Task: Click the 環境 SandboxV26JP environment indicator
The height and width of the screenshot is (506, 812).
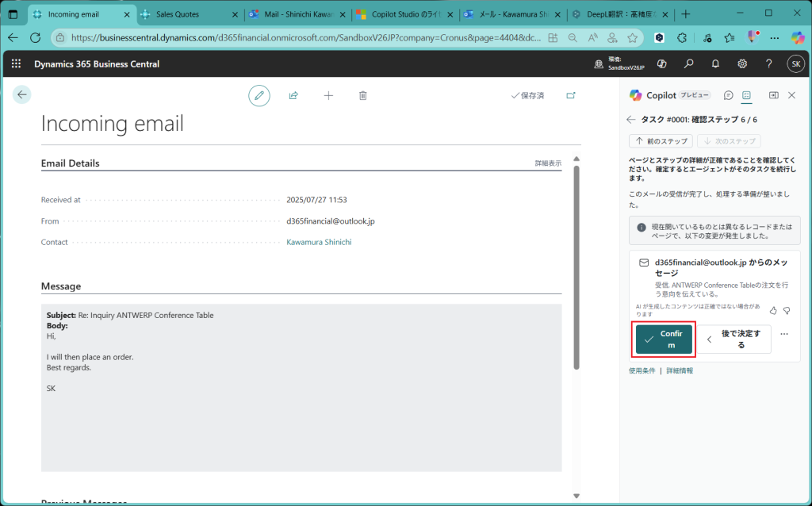Action: click(619, 63)
